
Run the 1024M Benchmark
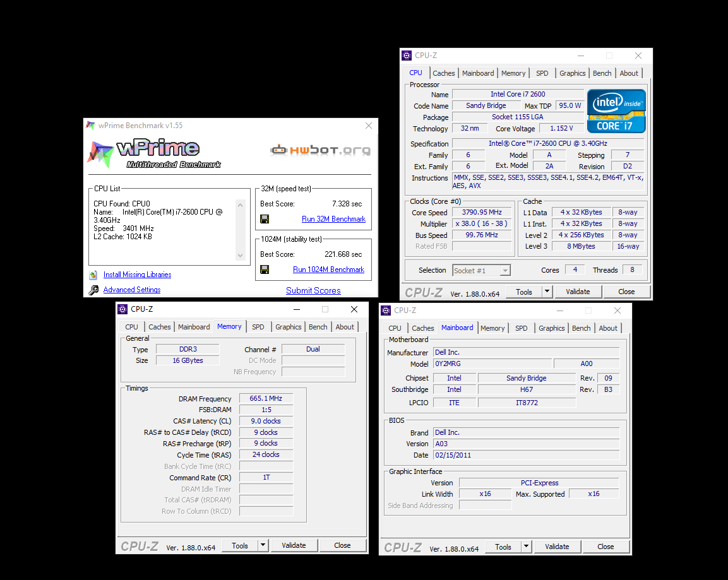tap(329, 269)
